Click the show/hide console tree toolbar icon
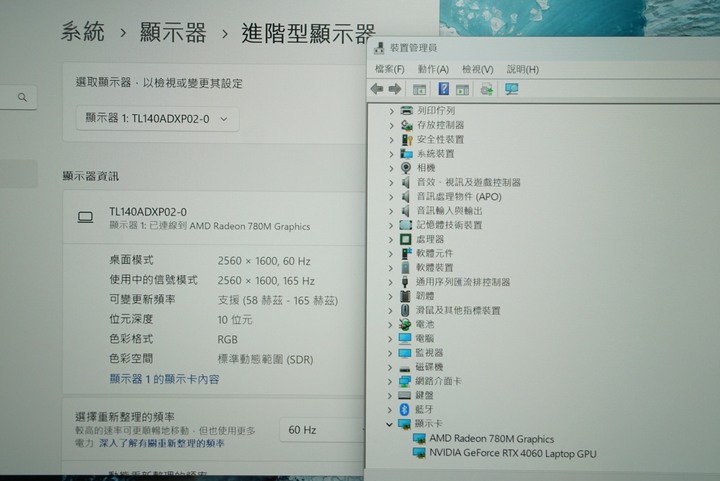 [419, 89]
